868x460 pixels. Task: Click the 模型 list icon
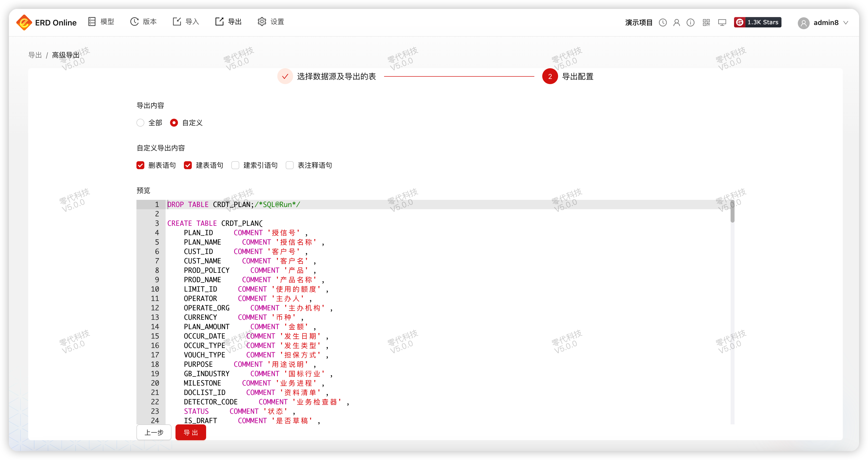[92, 22]
